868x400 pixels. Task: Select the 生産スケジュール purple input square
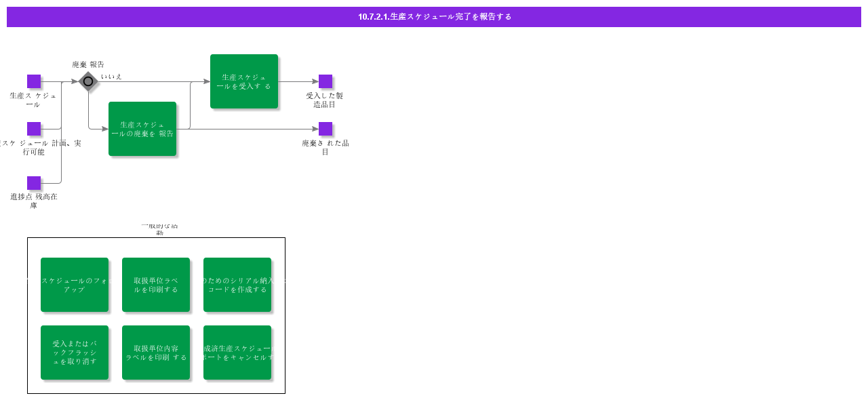tap(34, 81)
